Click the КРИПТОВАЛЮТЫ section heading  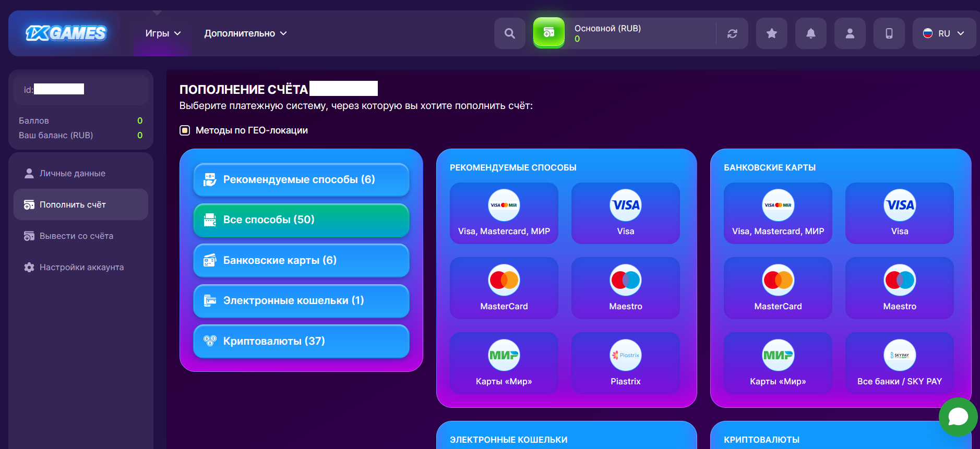coord(761,440)
